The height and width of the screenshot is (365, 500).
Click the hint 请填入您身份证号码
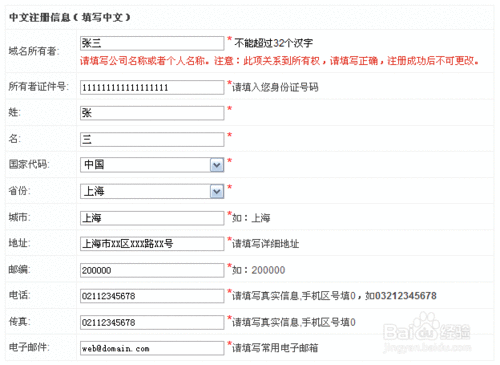[x=275, y=87]
